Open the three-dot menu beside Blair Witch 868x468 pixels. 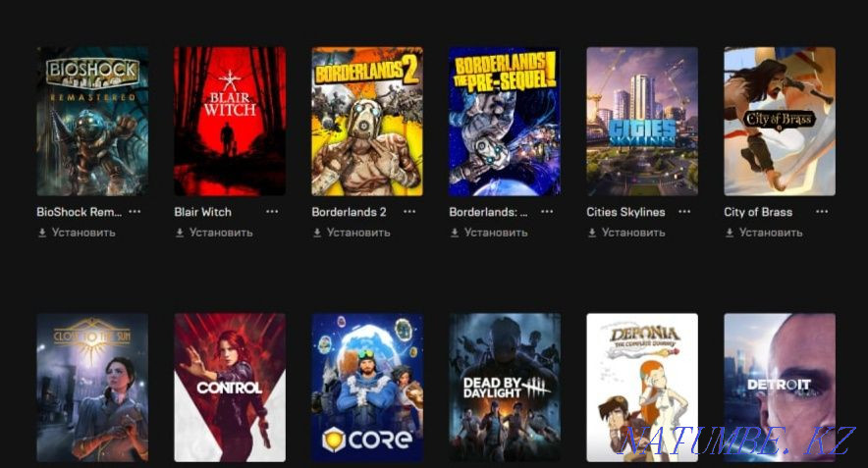pyautogui.click(x=272, y=211)
